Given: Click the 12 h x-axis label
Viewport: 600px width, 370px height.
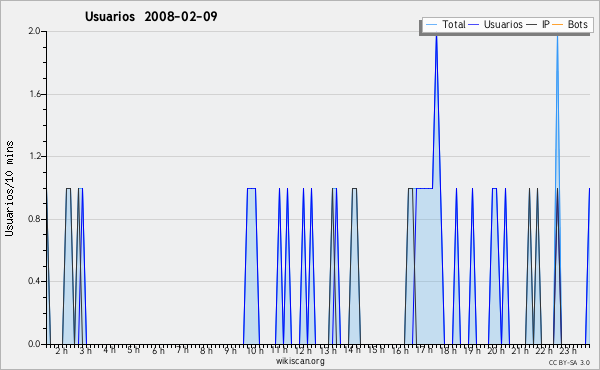Looking at the screenshot, I should (303, 351).
